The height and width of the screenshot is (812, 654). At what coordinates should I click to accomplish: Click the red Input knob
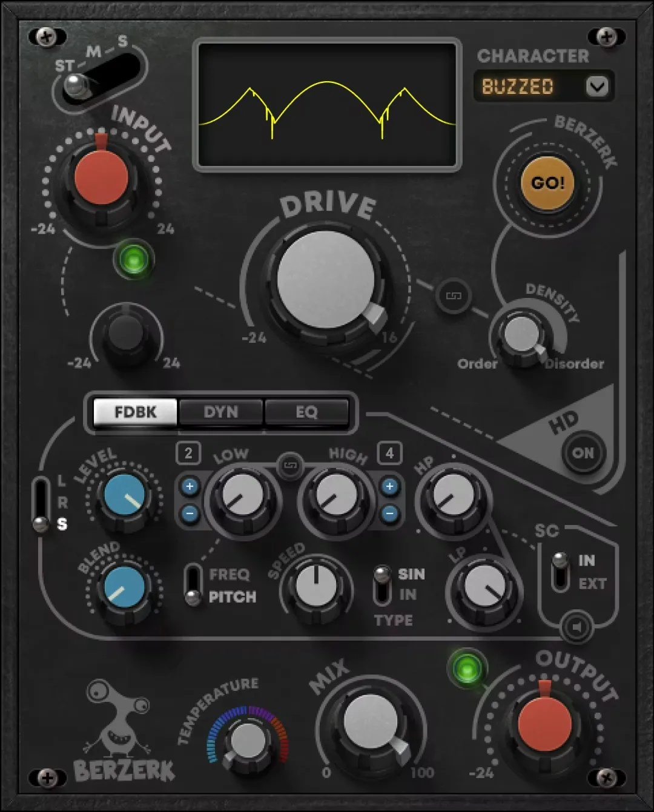click(x=101, y=177)
